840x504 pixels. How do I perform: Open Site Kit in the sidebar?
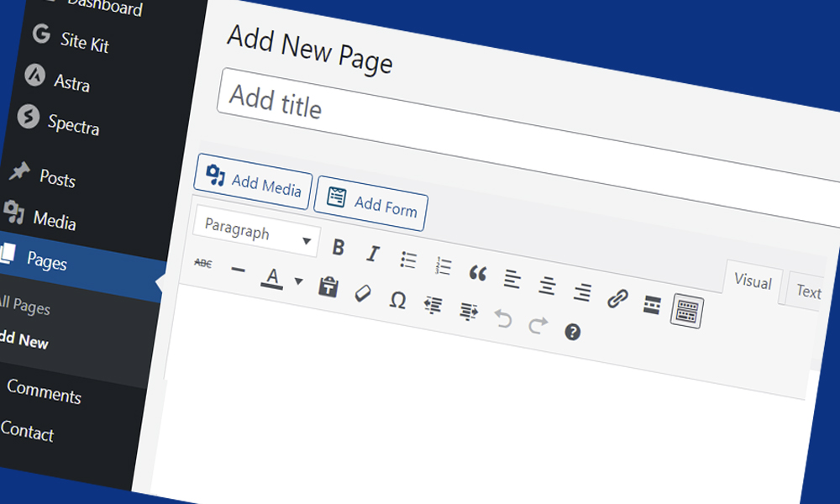[85, 43]
